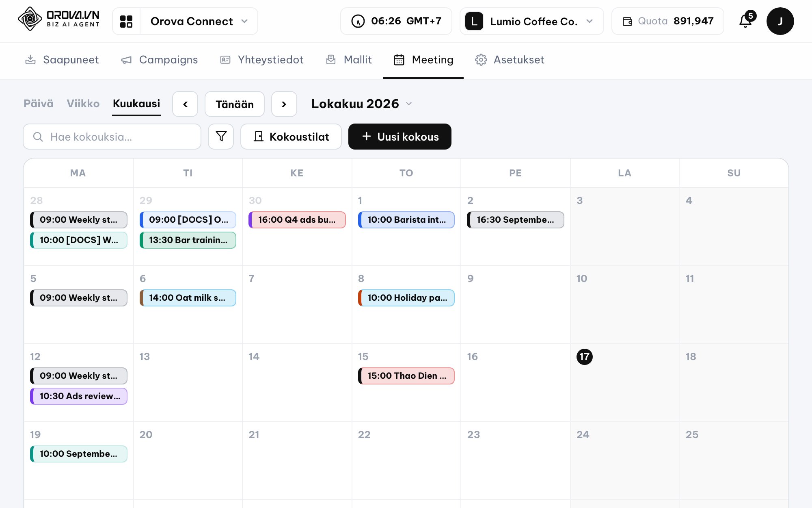
Task: Open the Lokakuu 2026 month picker
Action: tap(361, 104)
